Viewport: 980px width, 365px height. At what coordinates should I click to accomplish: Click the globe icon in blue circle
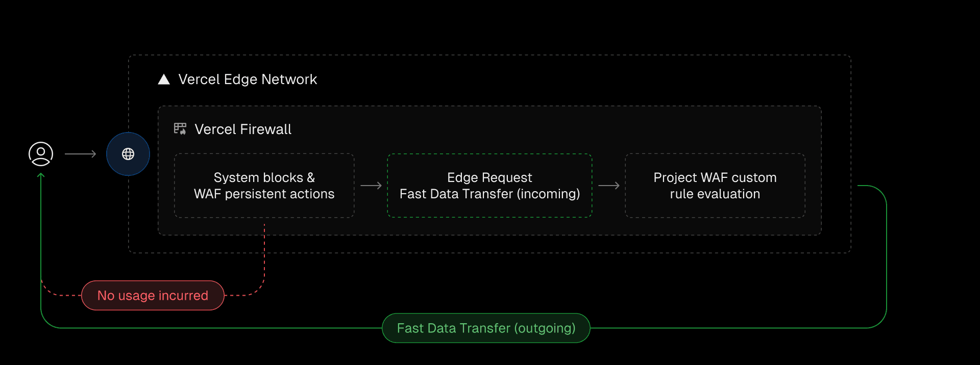pyautogui.click(x=128, y=154)
